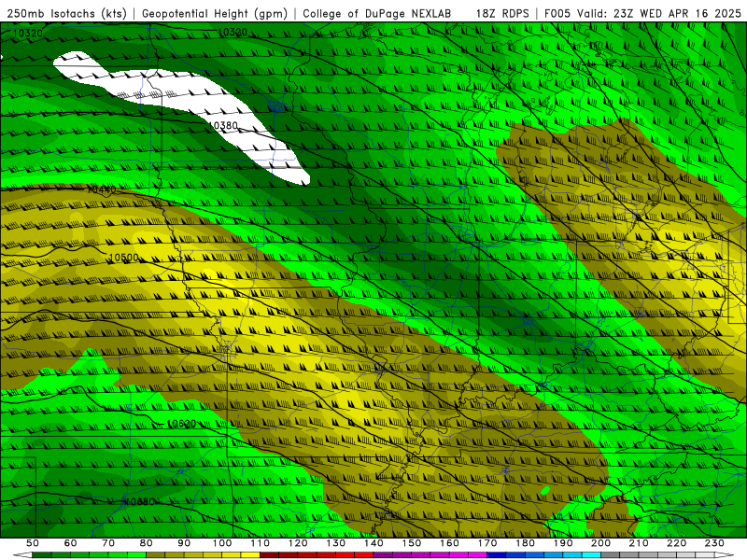Select the bright yellow swatch ending at 110
747x560 pixels.
[250, 555]
